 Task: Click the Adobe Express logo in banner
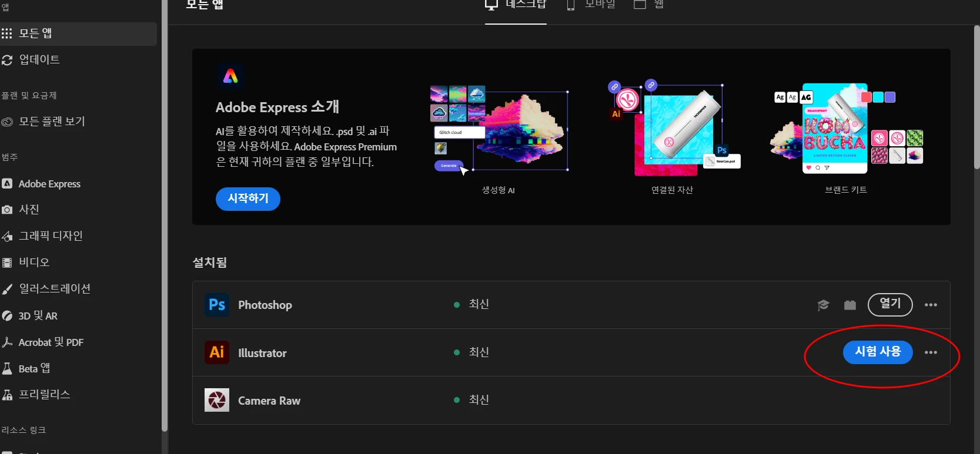230,76
